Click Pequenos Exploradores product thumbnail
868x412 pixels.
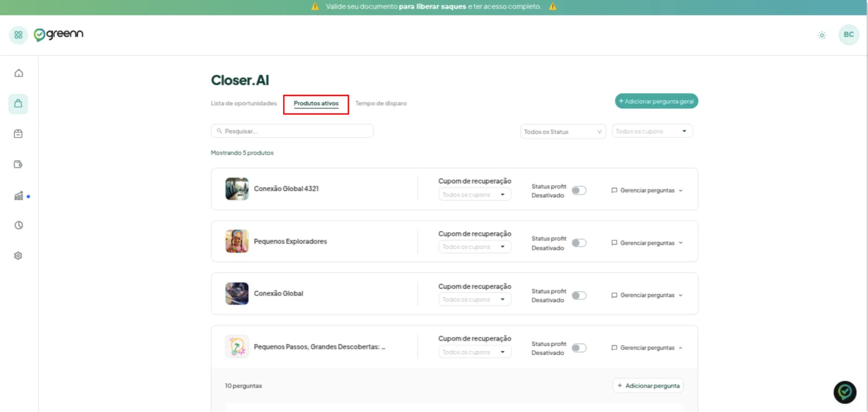237,241
